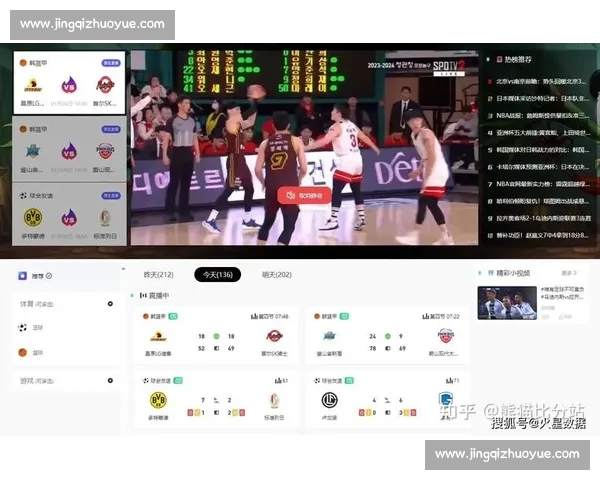The image size is (600, 480).
Task: Click the blue live badge on first match card
Action: tap(110, 62)
